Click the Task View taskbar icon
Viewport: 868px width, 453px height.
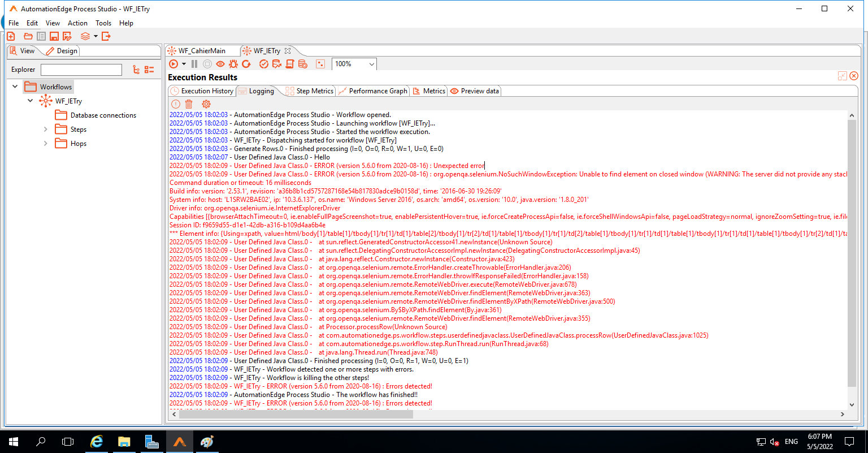pos(68,442)
